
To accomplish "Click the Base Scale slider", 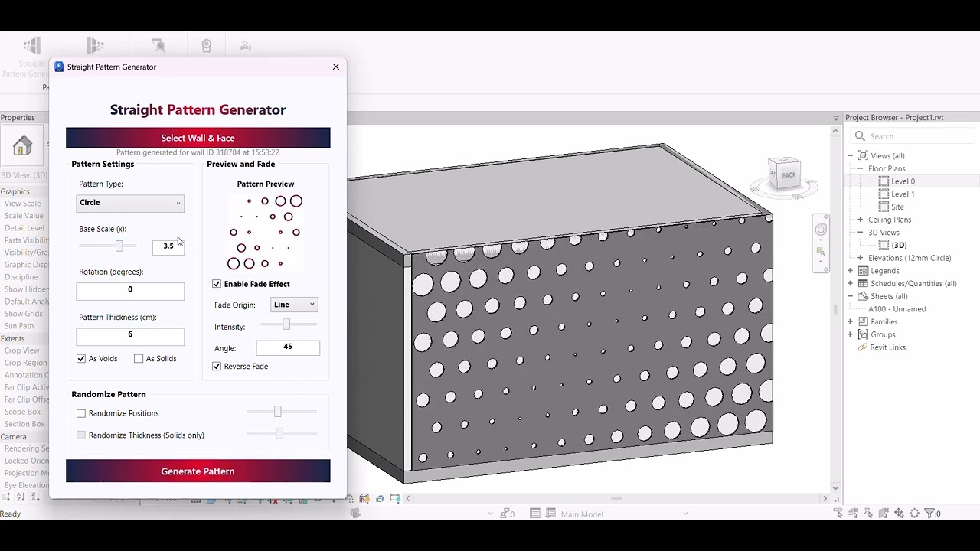I will [109, 246].
